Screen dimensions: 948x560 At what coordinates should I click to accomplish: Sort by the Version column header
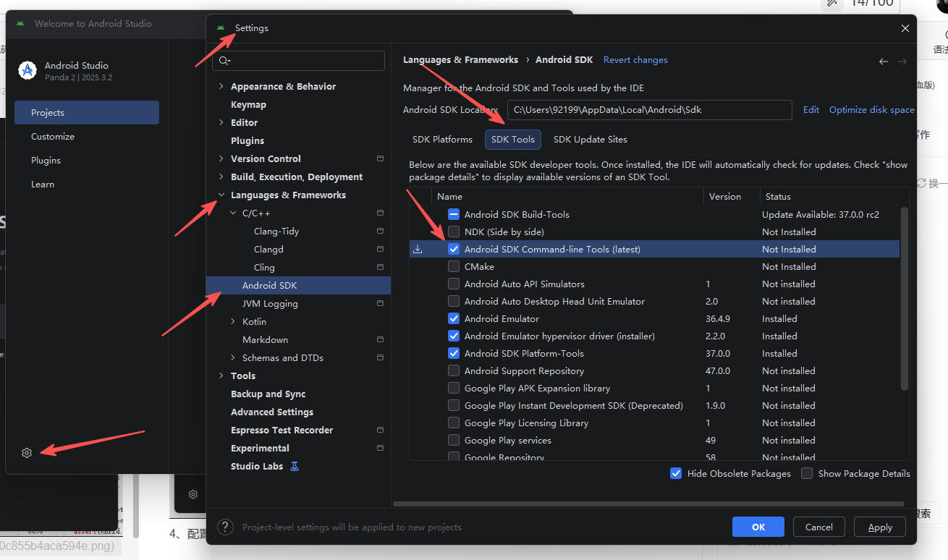click(732, 197)
